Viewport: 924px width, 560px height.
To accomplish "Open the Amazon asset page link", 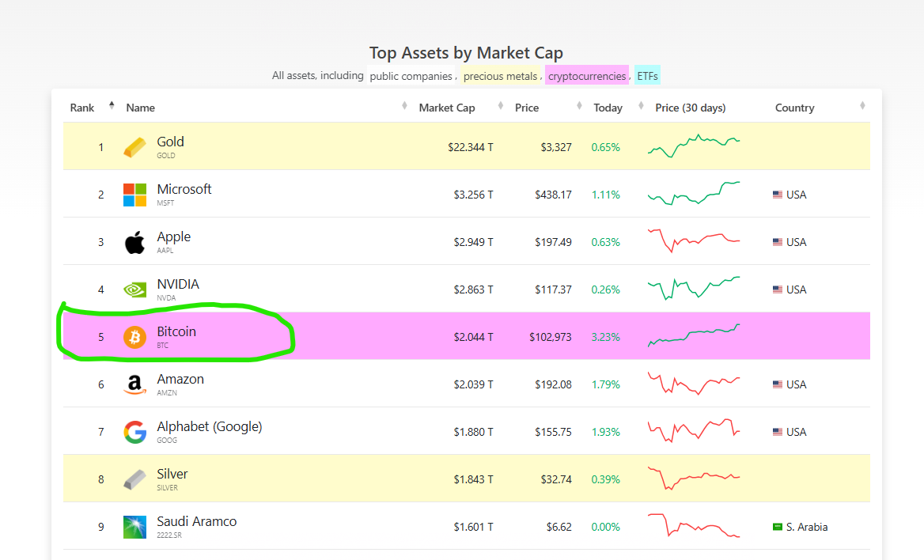I will [x=180, y=379].
